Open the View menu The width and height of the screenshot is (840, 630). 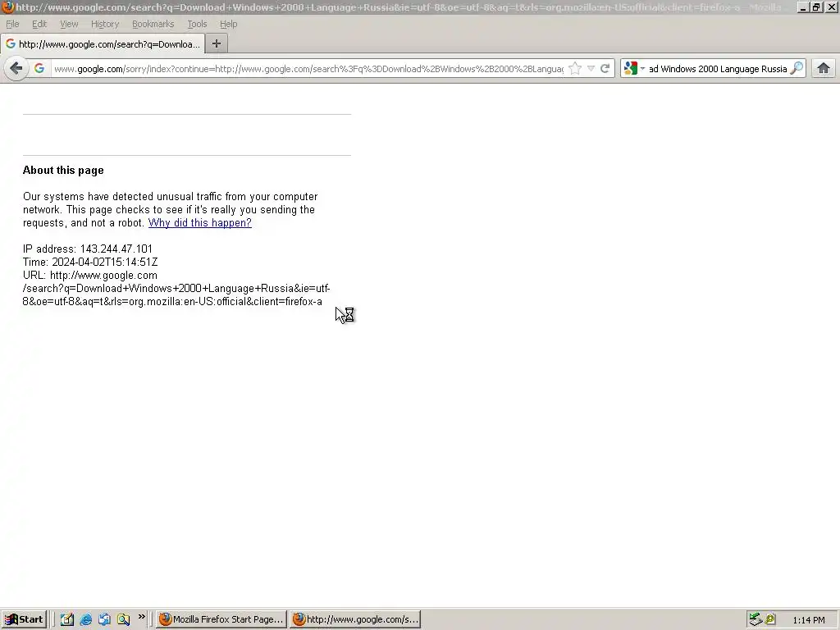[x=69, y=24]
